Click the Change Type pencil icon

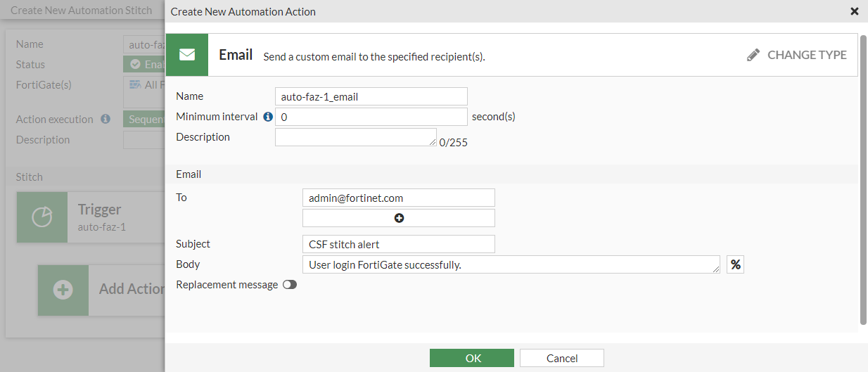pos(753,55)
